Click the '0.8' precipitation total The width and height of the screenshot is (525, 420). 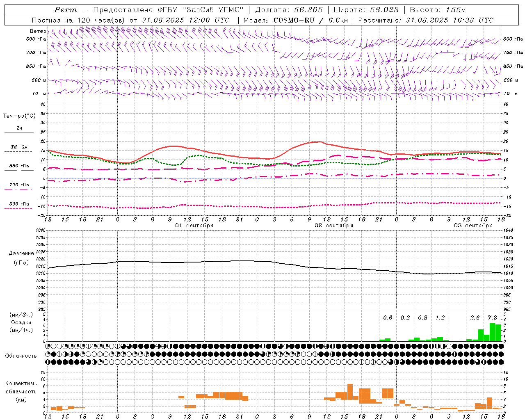422,318
